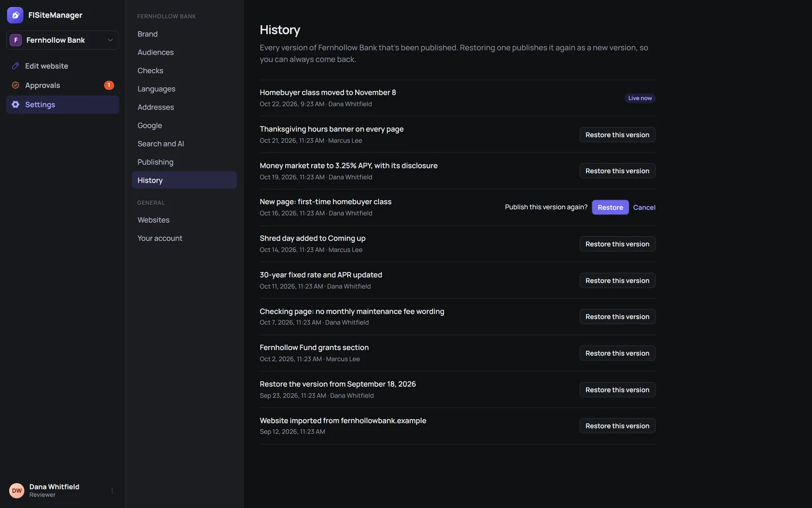Image resolution: width=812 pixels, height=508 pixels.
Task: Click the Approvals badge icon
Action: coord(16,85)
